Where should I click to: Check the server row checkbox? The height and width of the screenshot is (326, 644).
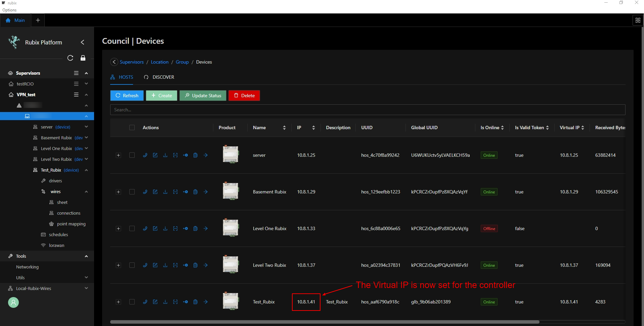(x=132, y=155)
